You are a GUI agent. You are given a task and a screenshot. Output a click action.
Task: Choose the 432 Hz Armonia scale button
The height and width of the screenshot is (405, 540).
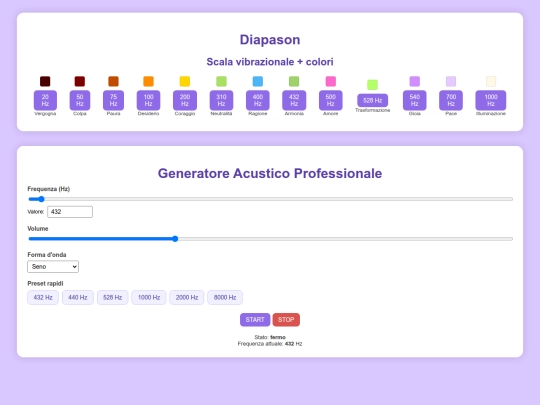[294, 100]
